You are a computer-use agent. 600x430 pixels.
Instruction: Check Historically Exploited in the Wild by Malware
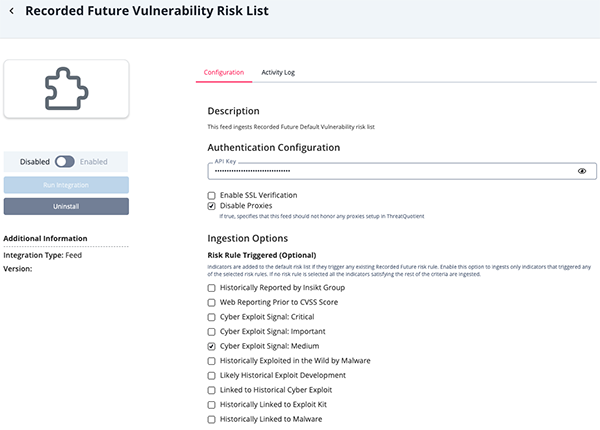click(x=212, y=360)
